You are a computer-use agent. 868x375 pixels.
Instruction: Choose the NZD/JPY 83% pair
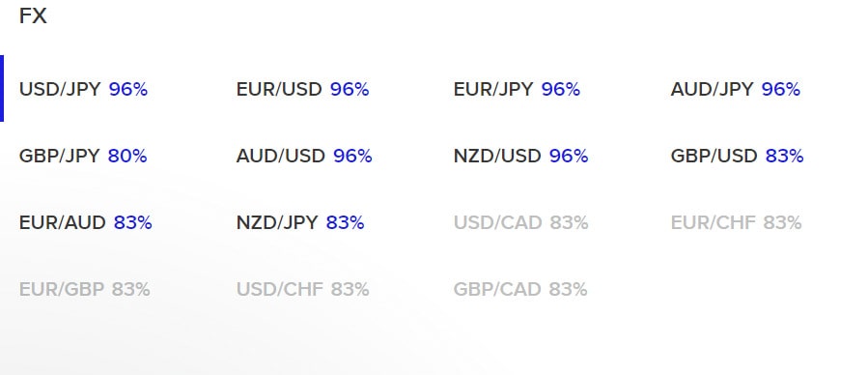300,222
